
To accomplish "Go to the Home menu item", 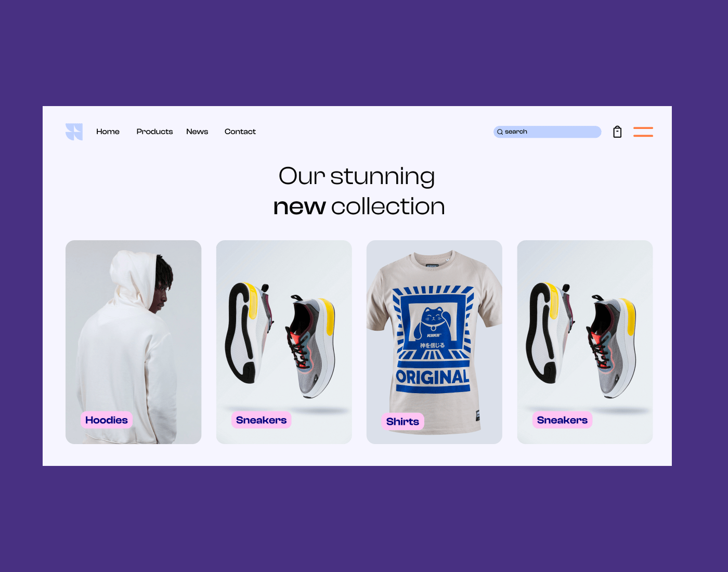I will click(x=108, y=132).
